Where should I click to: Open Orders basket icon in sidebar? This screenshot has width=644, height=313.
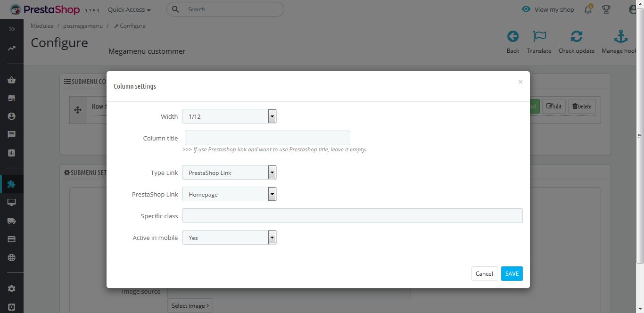click(x=12, y=80)
